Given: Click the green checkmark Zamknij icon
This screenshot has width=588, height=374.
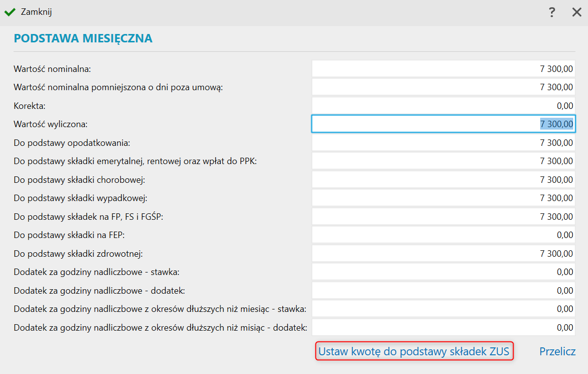Looking at the screenshot, I should point(10,12).
